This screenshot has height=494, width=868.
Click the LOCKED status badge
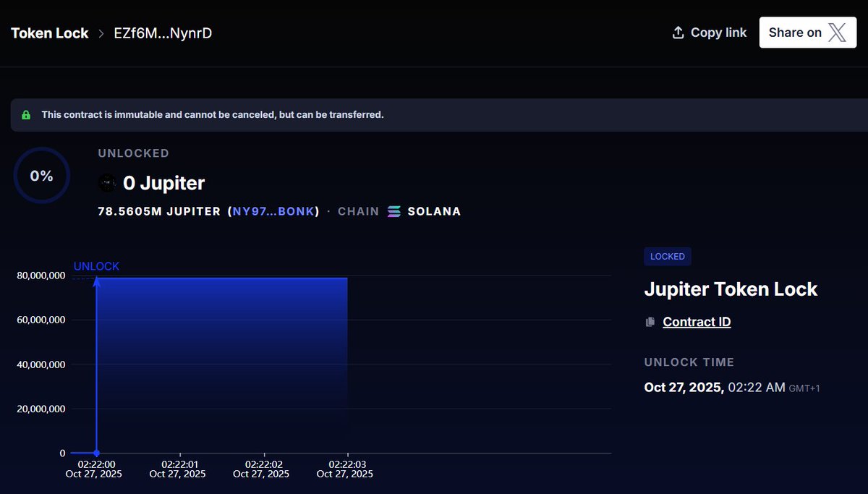click(x=668, y=256)
